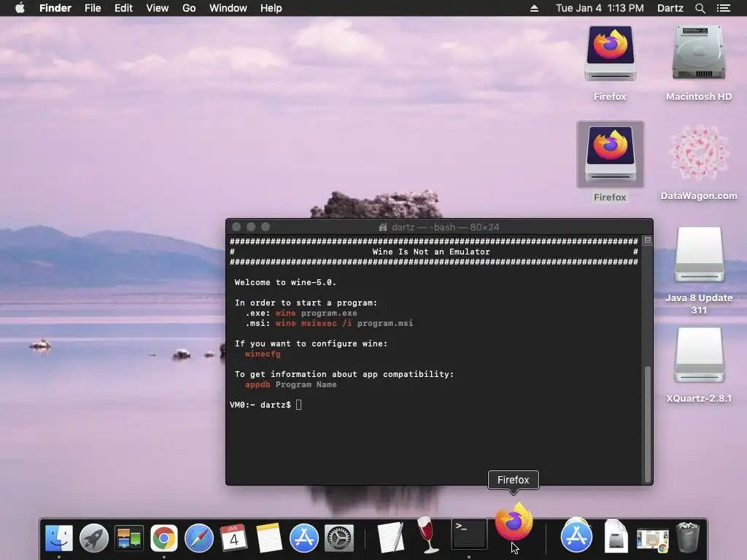
Task: Open the Apple menu
Action: [20, 8]
